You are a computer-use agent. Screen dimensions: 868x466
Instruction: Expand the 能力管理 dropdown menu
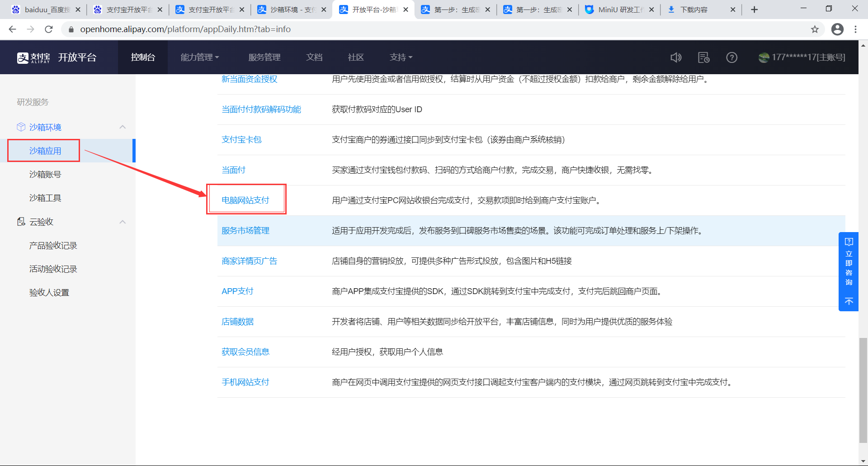(200, 57)
